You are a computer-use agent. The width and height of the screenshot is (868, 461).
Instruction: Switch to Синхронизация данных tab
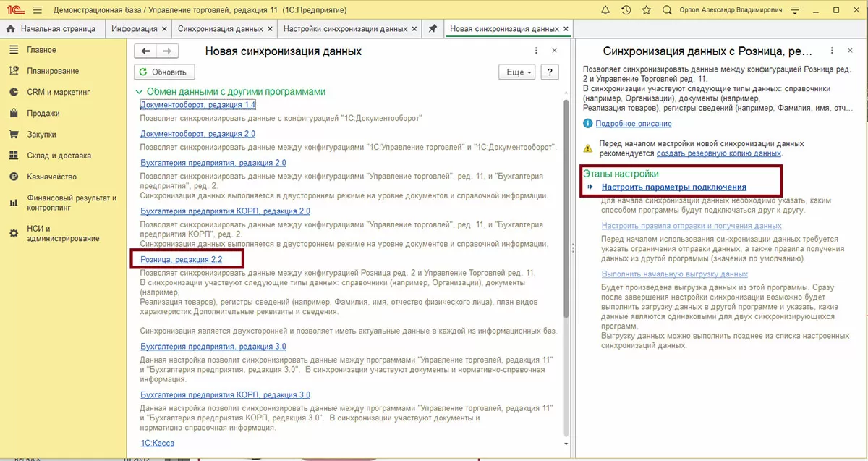click(x=220, y=28)
